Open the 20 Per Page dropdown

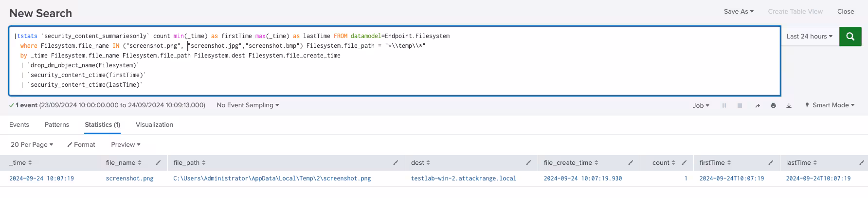click(32, 145)
